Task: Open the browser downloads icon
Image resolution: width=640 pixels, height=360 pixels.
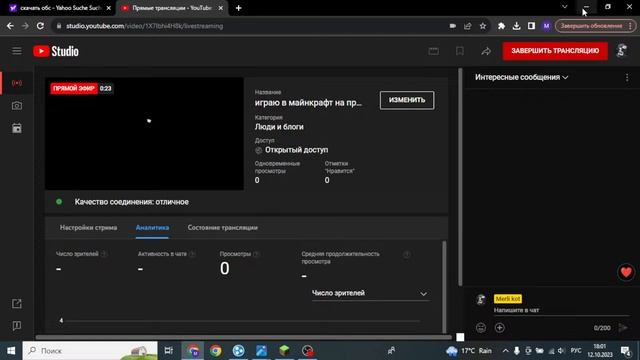Action: point(516,26)
